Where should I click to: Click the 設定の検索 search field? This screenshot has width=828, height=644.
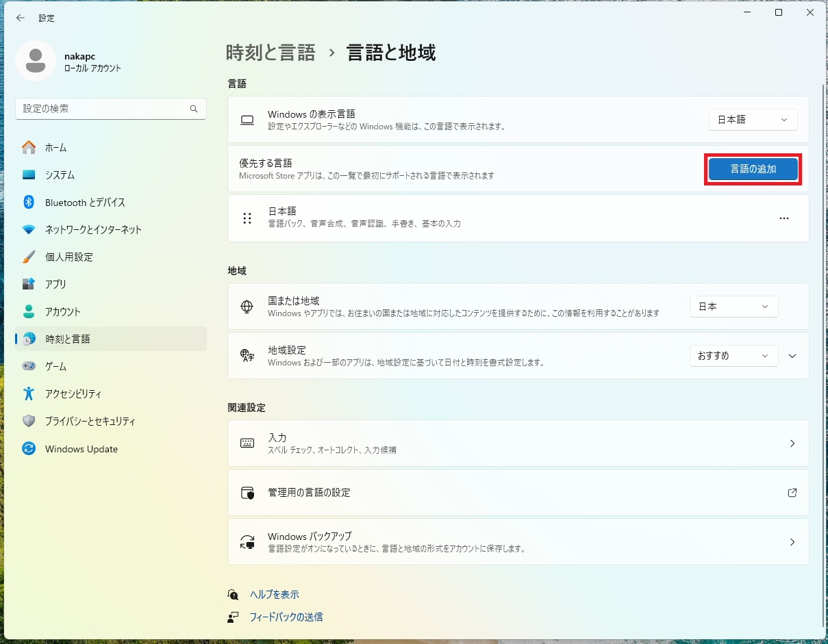103,109
